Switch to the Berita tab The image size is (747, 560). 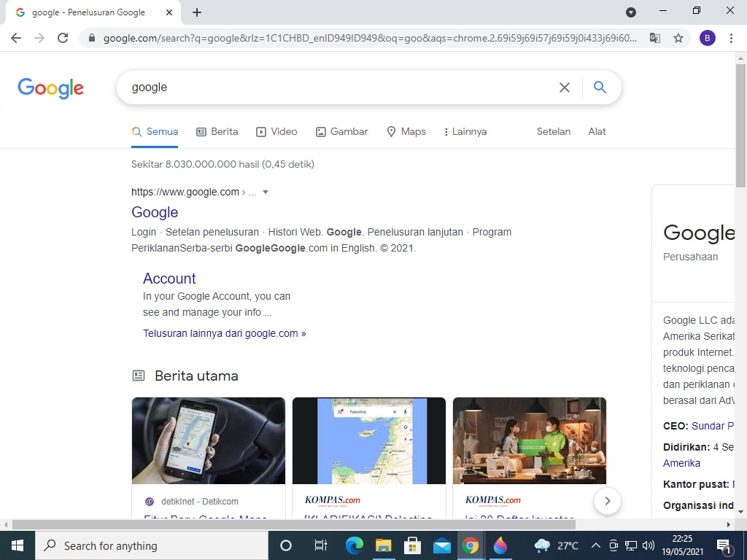217,132
